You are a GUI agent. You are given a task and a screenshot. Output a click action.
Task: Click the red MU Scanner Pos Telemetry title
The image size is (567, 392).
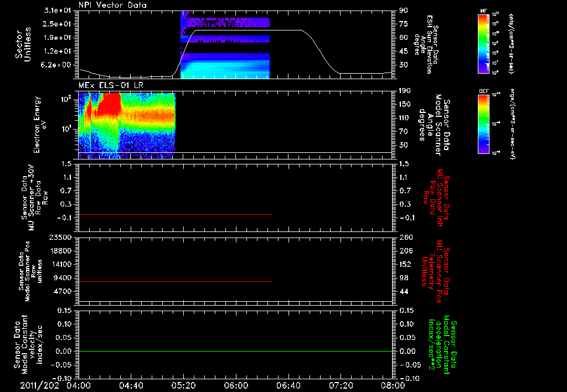(435, 271)
